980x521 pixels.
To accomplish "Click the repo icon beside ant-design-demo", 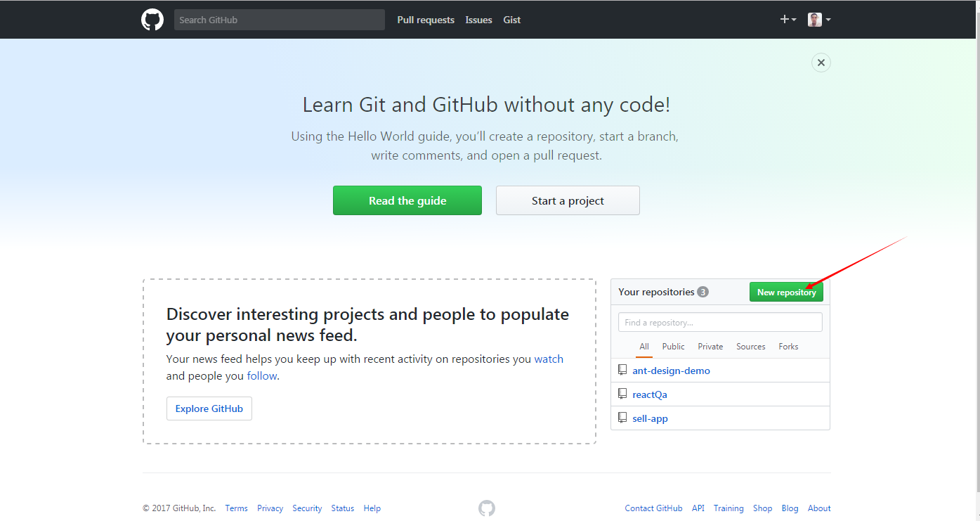I will point(622,370).
